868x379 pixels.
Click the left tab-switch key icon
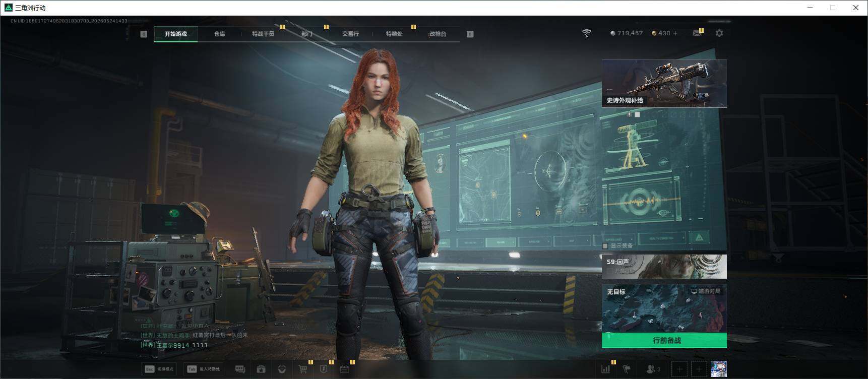pyautogui.click(x=144, y=34)
